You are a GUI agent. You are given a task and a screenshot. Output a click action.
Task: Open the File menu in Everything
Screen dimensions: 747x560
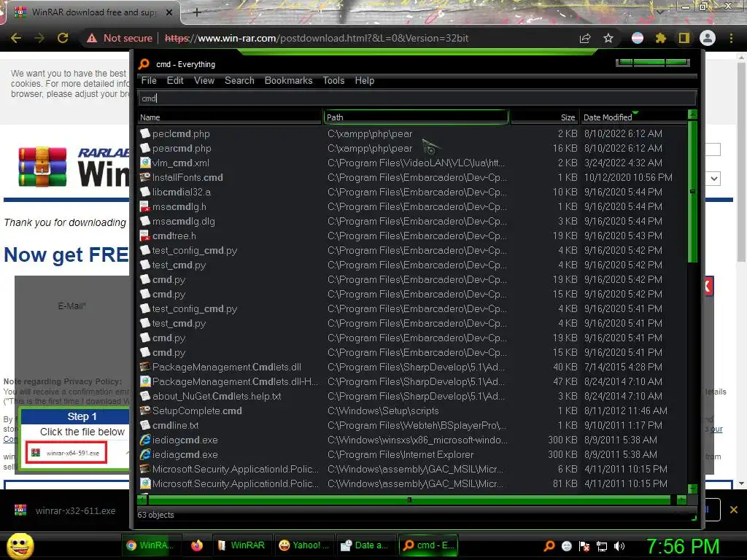point(149,80)
